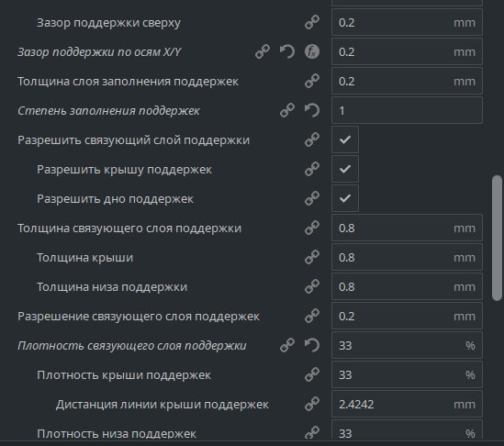504x446 pixels.
Task: Click the label Плотность связующего слоя поддержки
Action: point(132,346)
